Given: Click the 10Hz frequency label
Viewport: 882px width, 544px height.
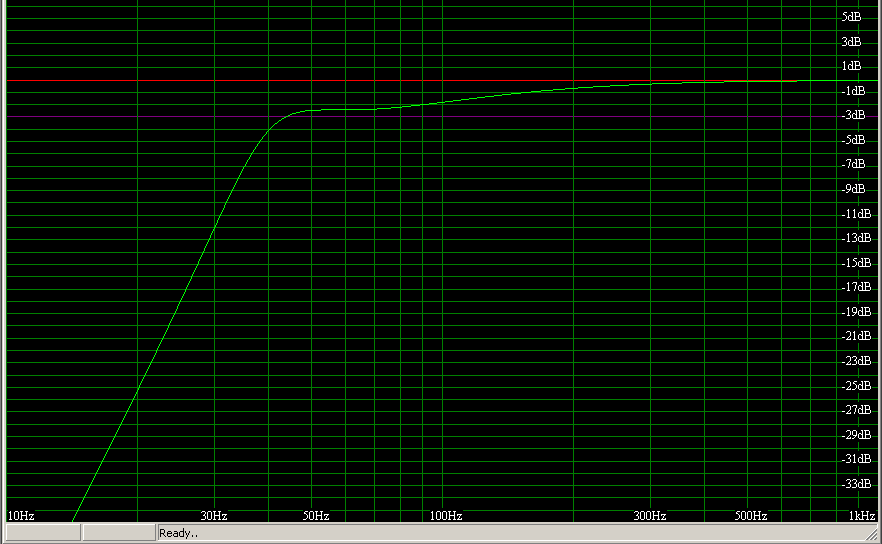Looking at the screenshot, I should [x=21, y=515].
